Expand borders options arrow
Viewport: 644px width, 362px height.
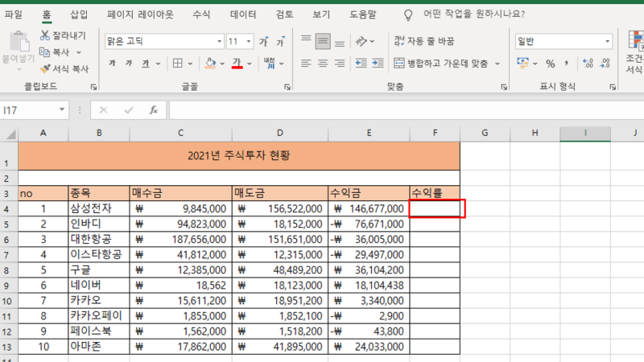[x=190, y=64]
